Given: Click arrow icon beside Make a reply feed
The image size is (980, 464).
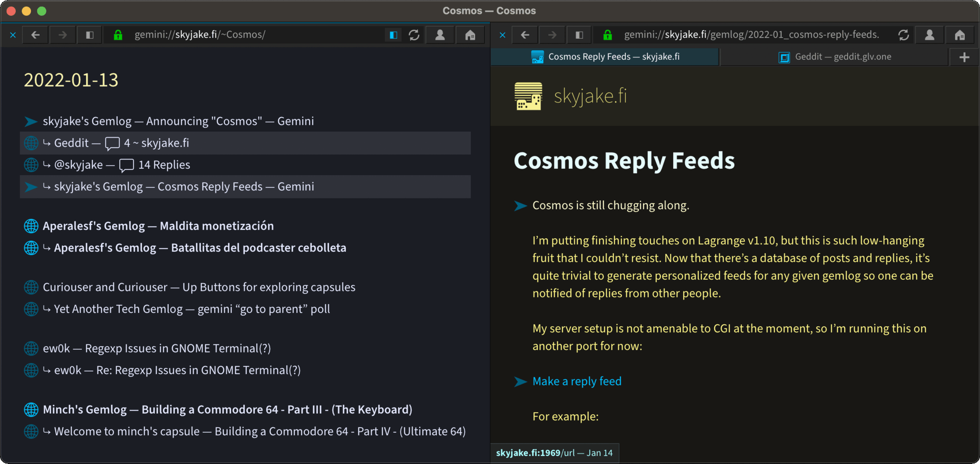Looking at the screenshot, I should click(x=521, y=382).
